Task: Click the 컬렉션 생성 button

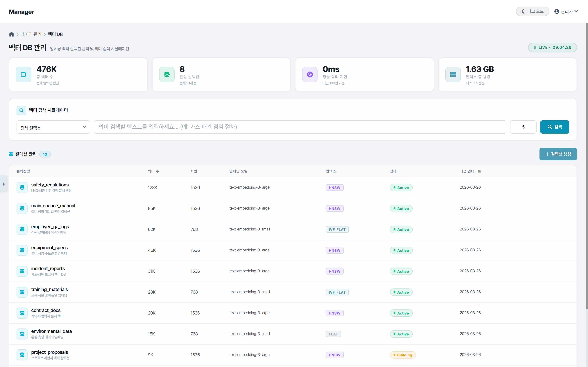Action: (558, 154)
